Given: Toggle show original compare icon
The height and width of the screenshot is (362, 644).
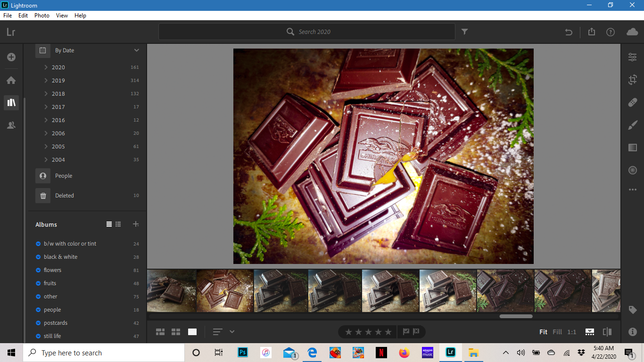Looking at the screenshot, I should click(607, 332).
